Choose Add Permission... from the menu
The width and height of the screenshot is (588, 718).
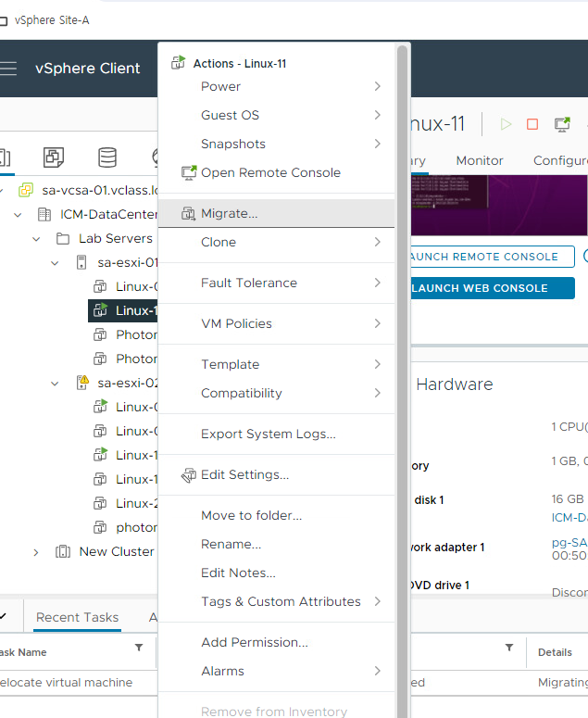click(x=276, y=642)
